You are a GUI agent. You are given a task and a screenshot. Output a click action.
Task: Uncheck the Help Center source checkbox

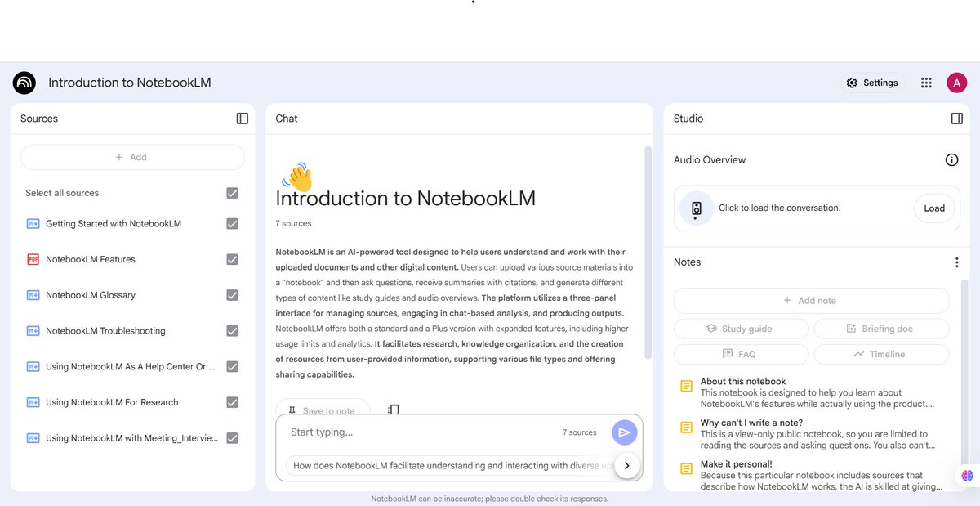pos(232,367)
